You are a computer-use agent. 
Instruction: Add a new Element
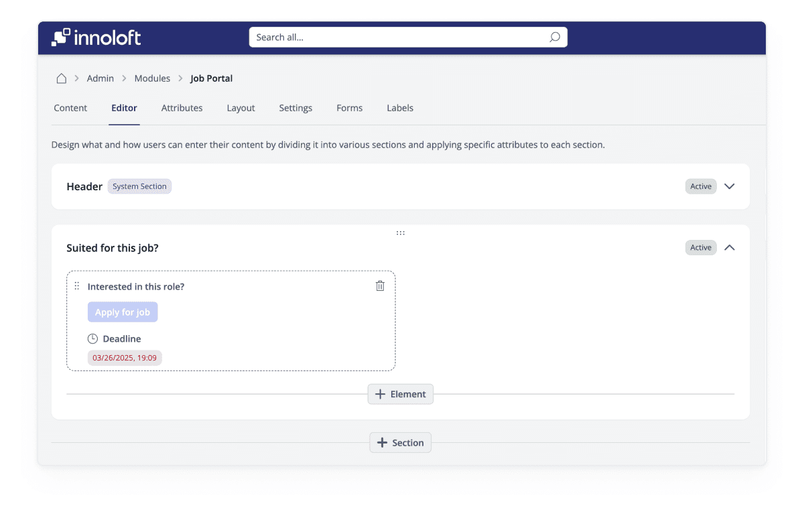pyautogui.click(x=401, y=394)
